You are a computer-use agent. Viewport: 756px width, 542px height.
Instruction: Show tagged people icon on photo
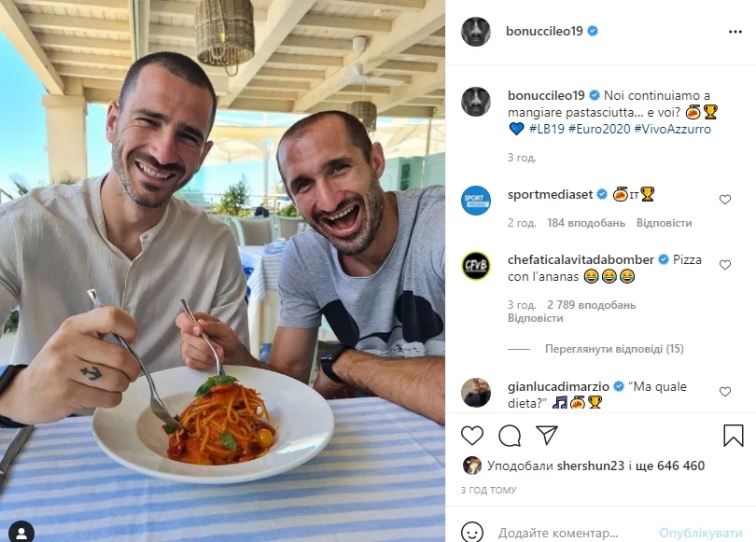coord(21,533)
